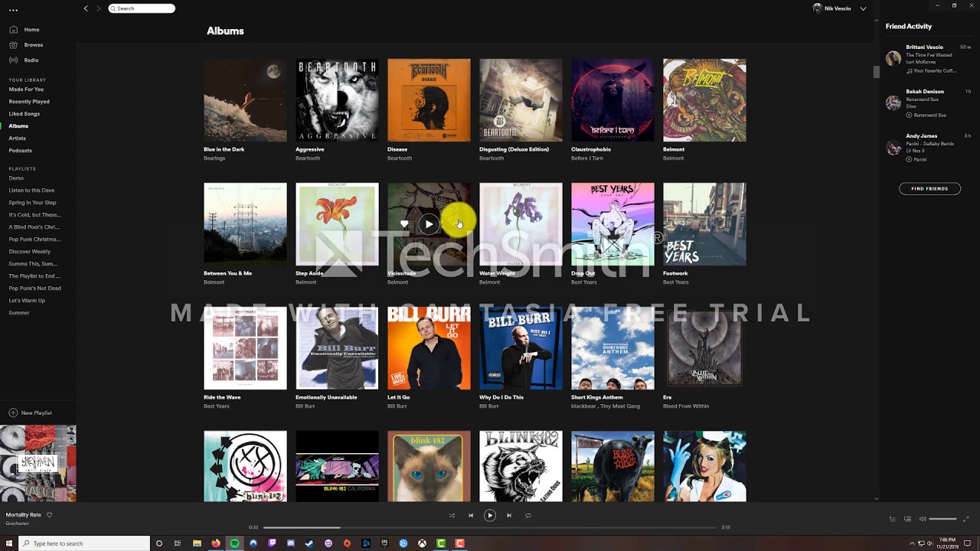
Task: Open the Let's Warm Up playlist
Action: tap(27, 301)
